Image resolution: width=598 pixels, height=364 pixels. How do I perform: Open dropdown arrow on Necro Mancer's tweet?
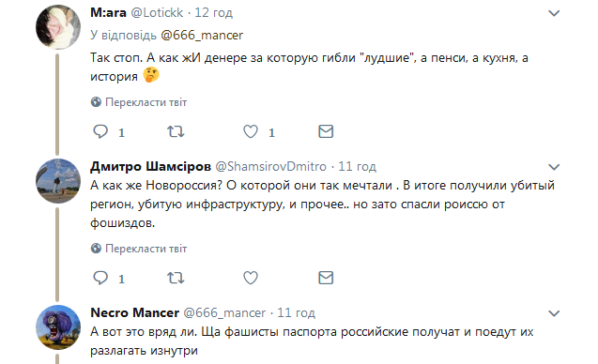pos(554,313)
